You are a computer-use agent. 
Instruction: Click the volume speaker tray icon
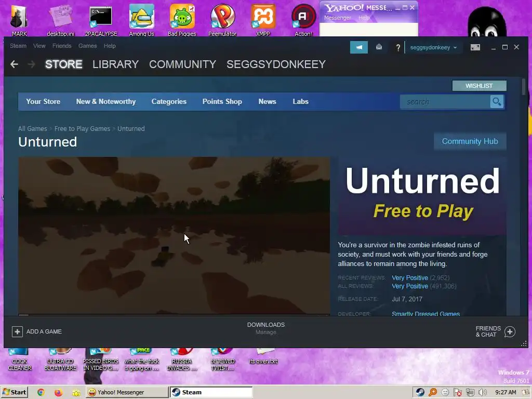tap(482, 392)
